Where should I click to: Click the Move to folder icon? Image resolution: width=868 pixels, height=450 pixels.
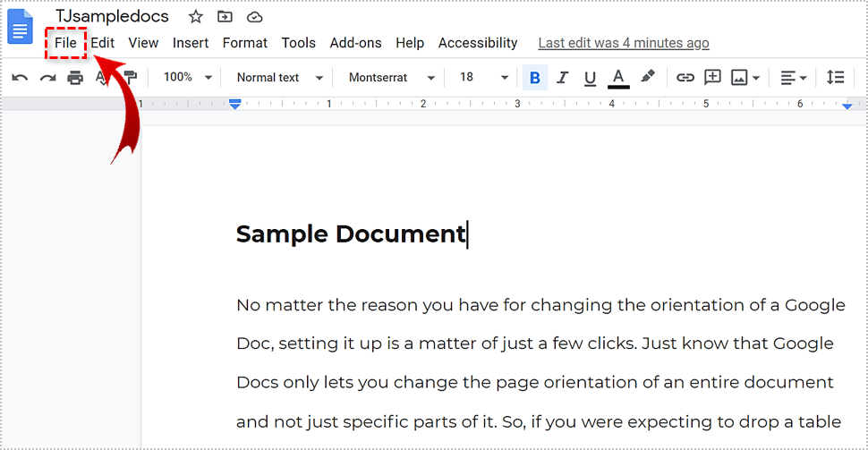[x=225, y=17]
